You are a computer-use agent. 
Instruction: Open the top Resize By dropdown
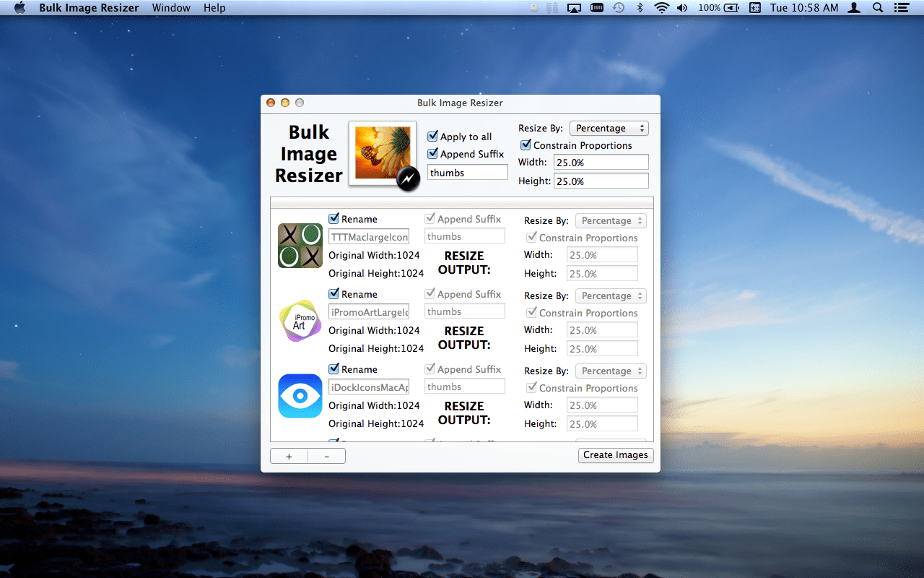609,128
